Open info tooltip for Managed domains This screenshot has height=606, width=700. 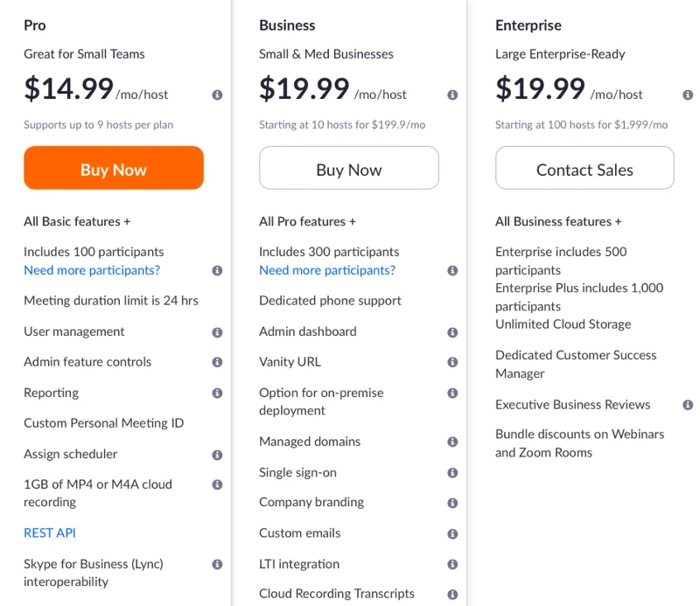click(x=452, y=442)
